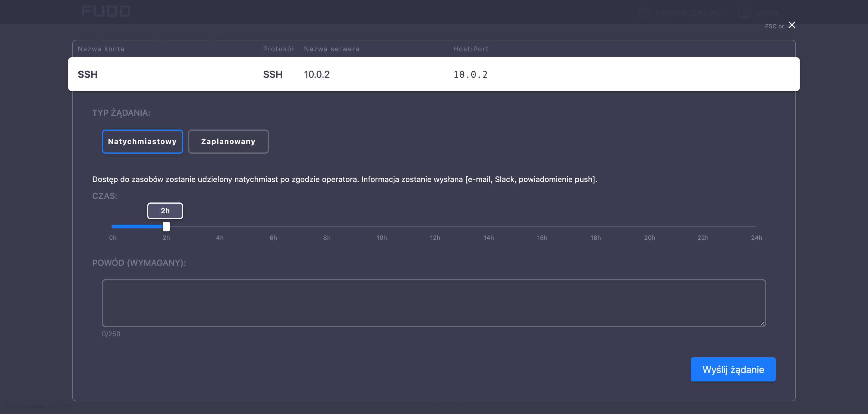Set the time slider to the 24h mark
The image size is (868, 414).
756,227
